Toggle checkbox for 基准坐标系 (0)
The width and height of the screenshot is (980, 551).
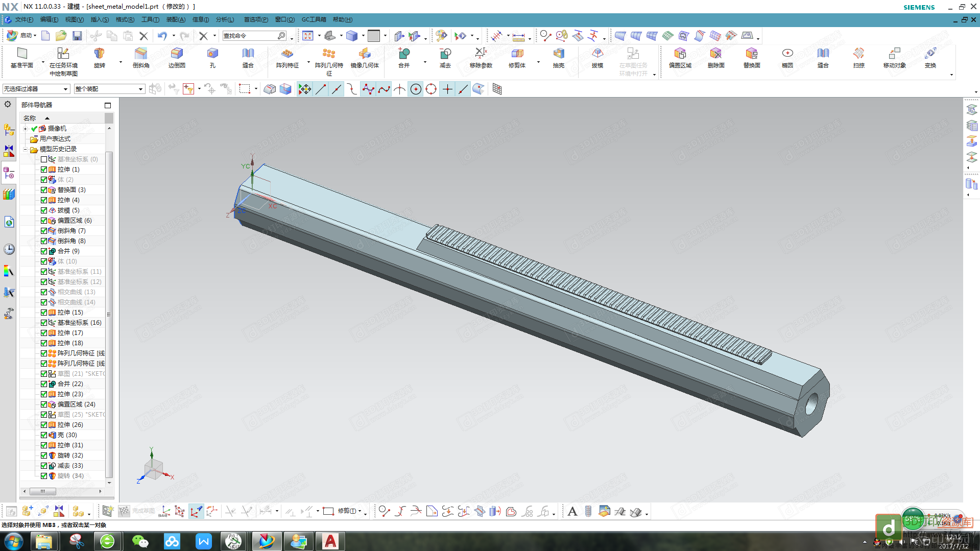[x=44, y=159]
